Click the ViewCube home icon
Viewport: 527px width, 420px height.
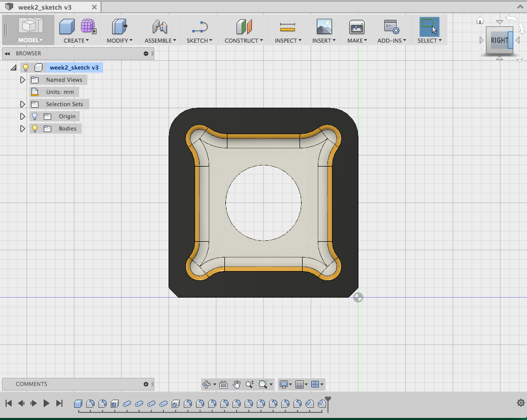(480, 20)
